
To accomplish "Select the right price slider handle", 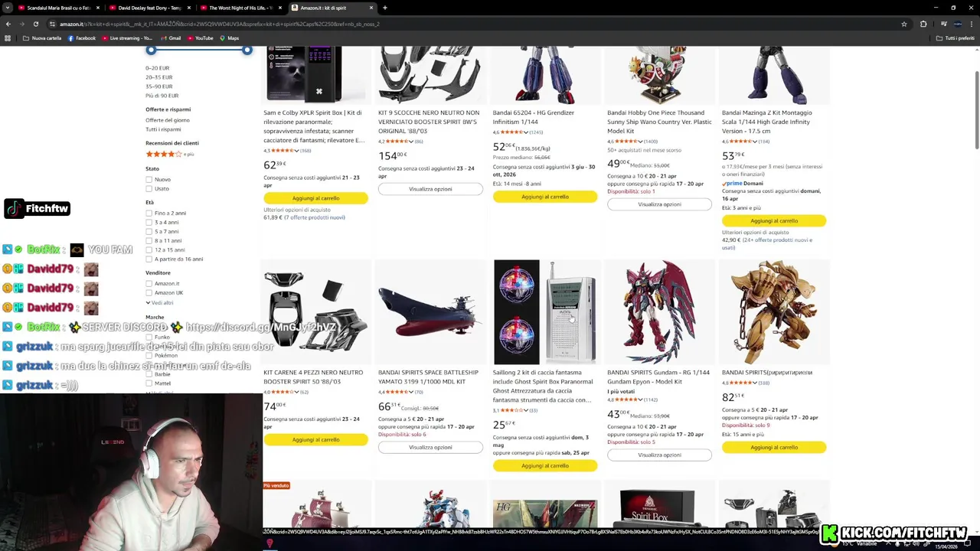I will click(247, 50).
